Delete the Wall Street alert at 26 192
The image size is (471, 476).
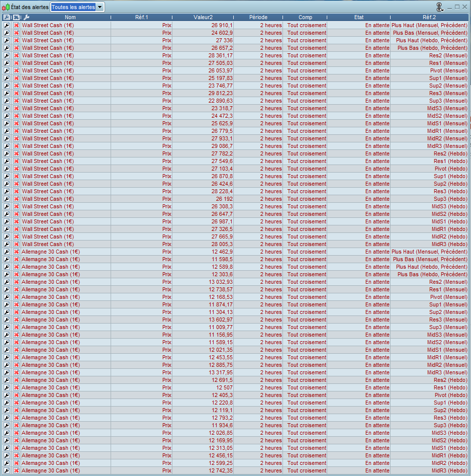point(17,199)
